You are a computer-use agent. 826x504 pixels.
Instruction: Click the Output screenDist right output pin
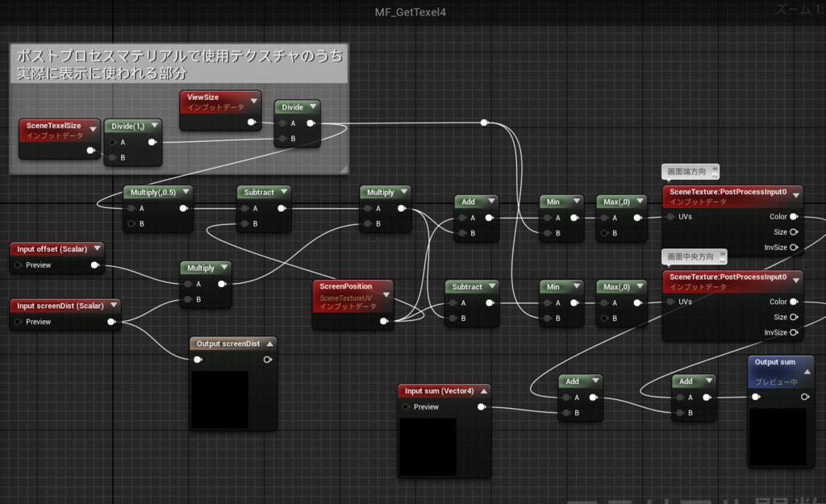click(268, 360)
